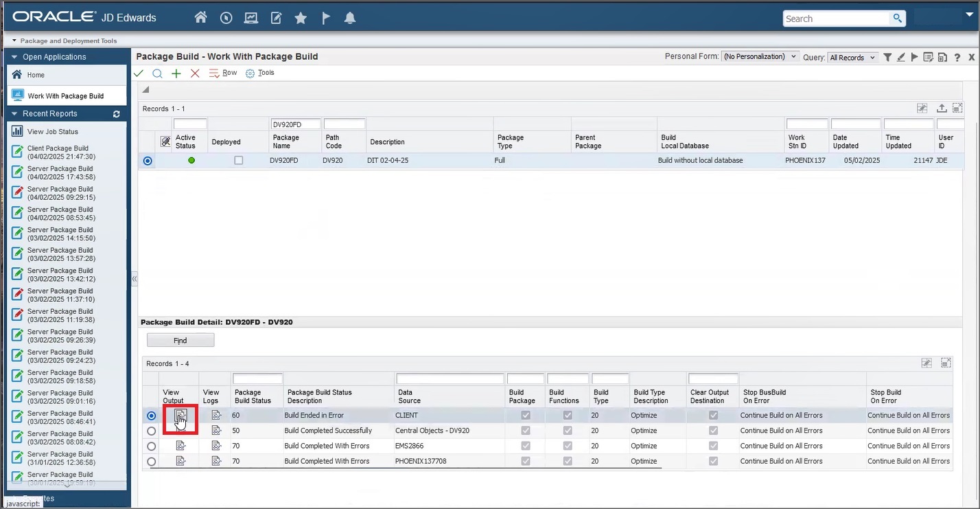Click the red Delete X toolbar icon

tap(194, 73)
